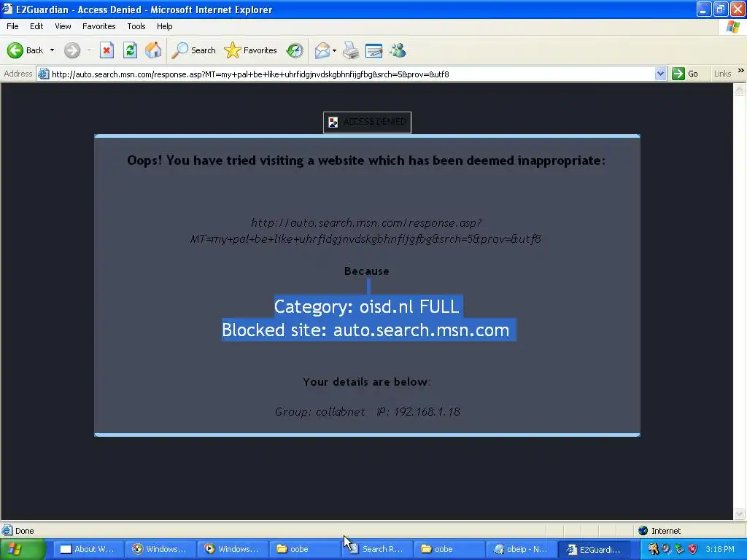Screen dimensions: 747x560
Task: Click the blocked URL text
Action: (365, 231)
